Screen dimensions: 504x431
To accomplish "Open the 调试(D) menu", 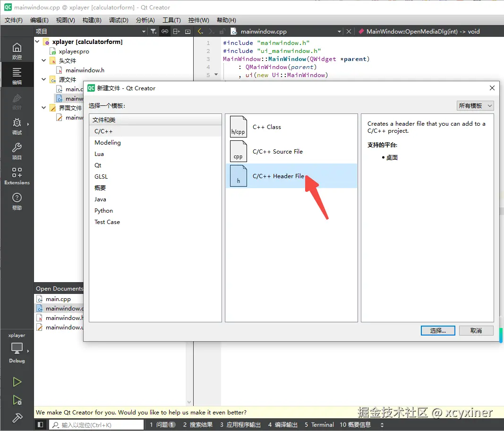I will click(x=118, y=20).
